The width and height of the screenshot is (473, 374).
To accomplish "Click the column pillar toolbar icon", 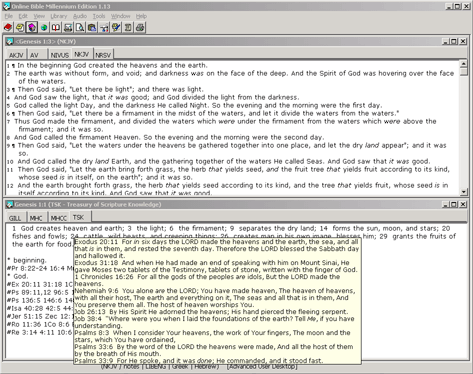I will pos(128,27).
